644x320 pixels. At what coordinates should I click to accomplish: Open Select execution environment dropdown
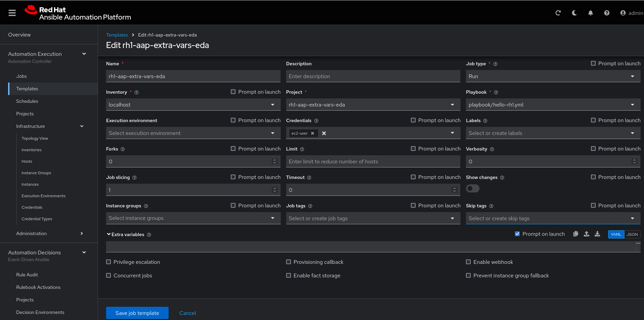coord(193,133)
